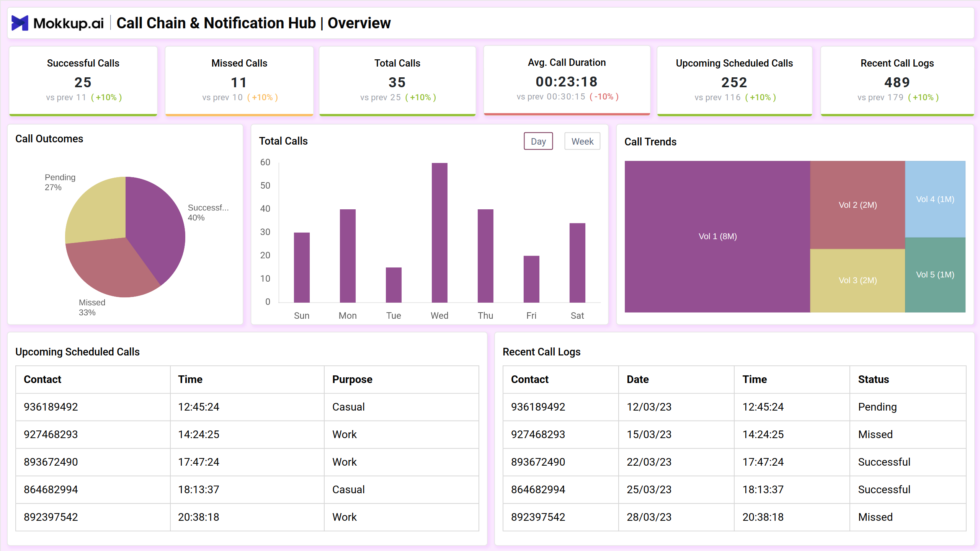The height and width of the screenshot is (551, 980).
Task: Open the Successful Calls KPI card
Action: [83, 81]
